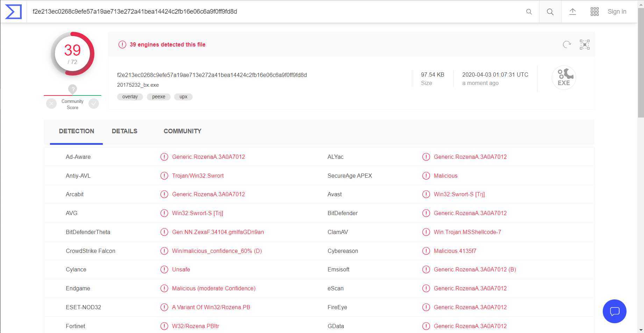
Task: Click the Sign in link
Action: point(617,12)
